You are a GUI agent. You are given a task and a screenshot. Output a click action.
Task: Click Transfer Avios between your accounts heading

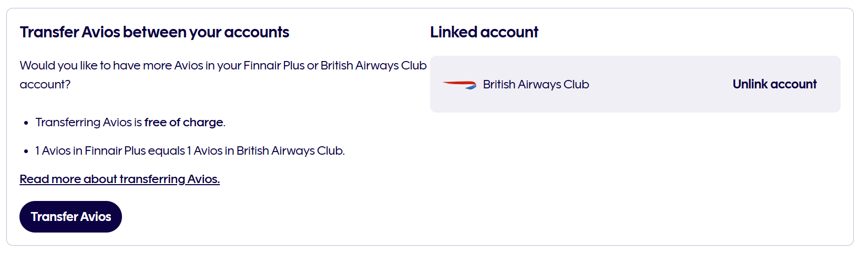point(155,32)
